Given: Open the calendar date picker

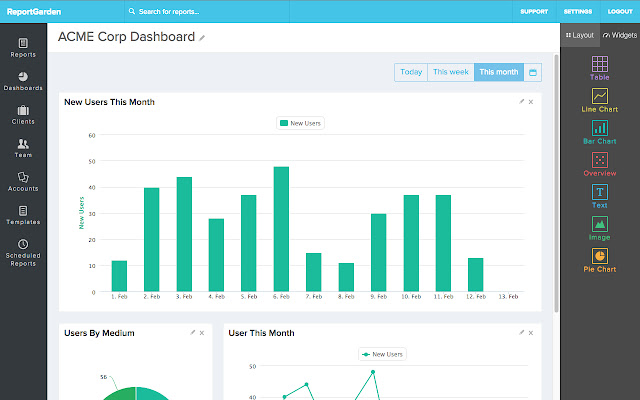Looking at the screenshot, I should (533, 72).
